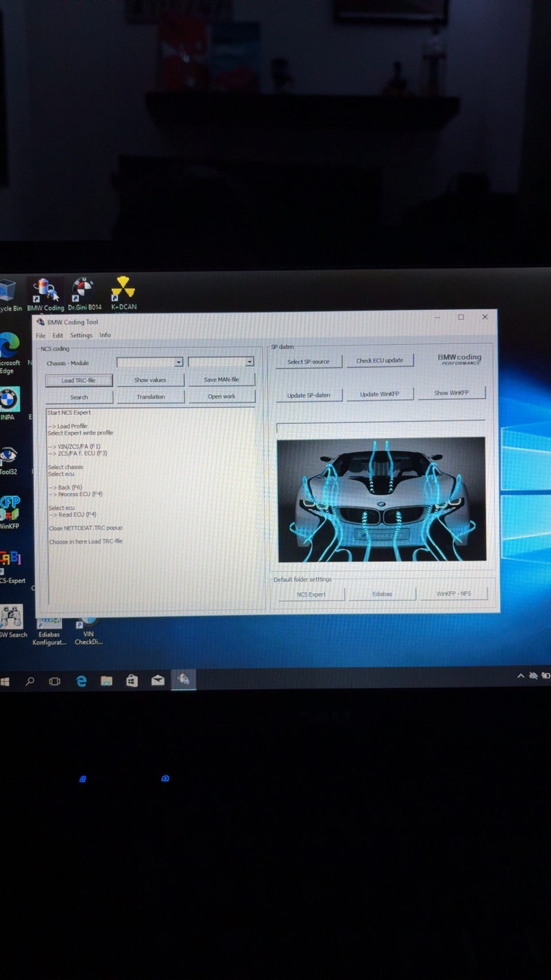Viewport: 551px width, 980px height.
Task: Click '--> ZCS/FA f. ECU (F3)' line
Action: 77,454
